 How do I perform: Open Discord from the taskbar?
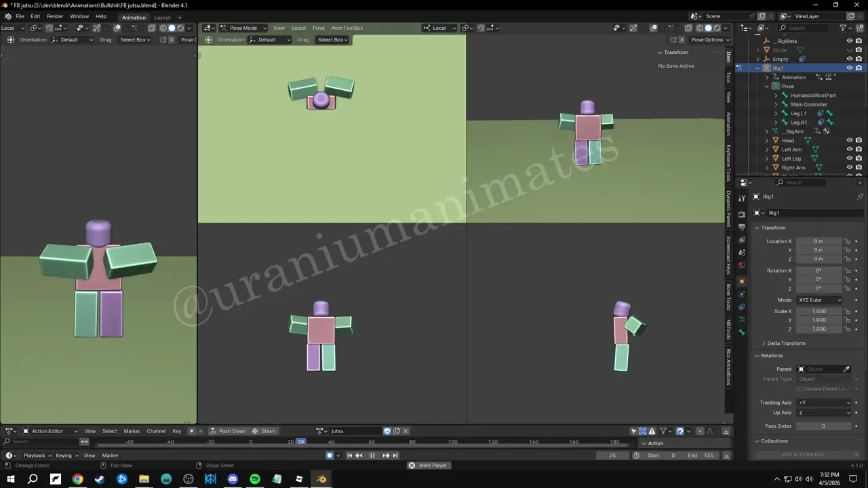pyautogui.click(x=233, y=479)
